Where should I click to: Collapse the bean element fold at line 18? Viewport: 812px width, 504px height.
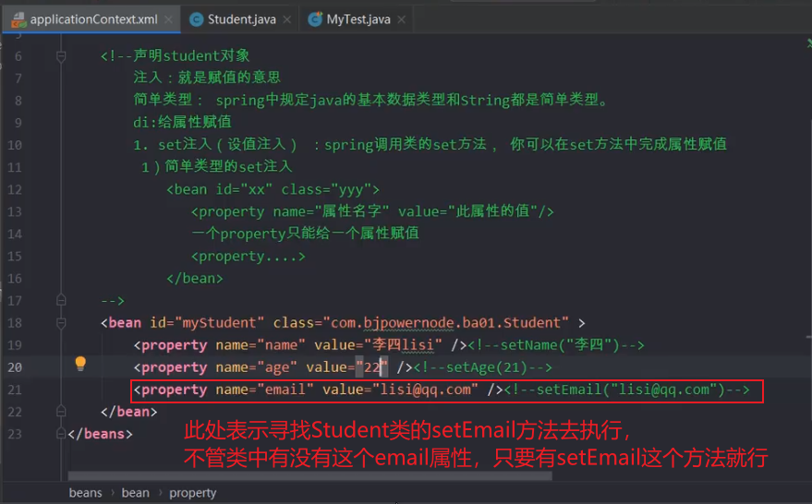pos(61,323)
